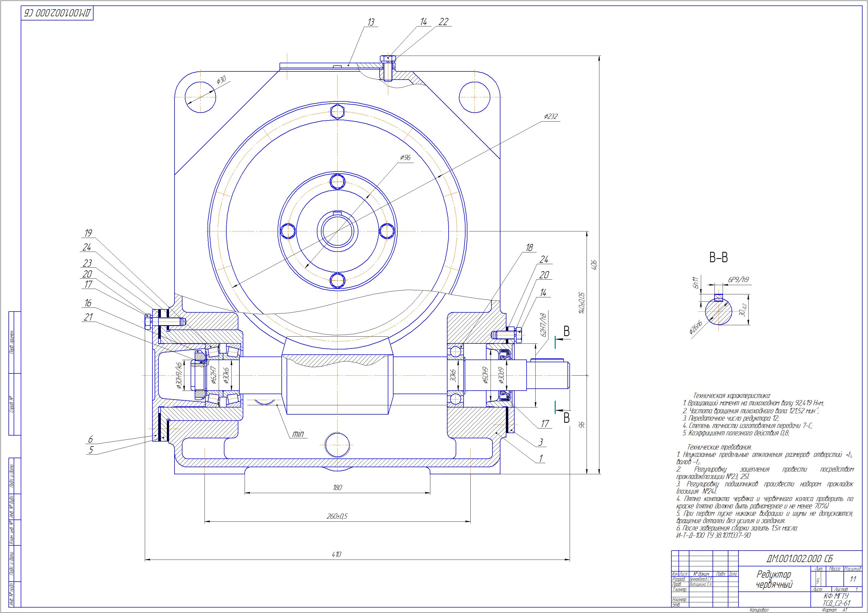Click the center distance dimension '140±0,05'
This screenshot has width=868, height=613.
point(582,303)
